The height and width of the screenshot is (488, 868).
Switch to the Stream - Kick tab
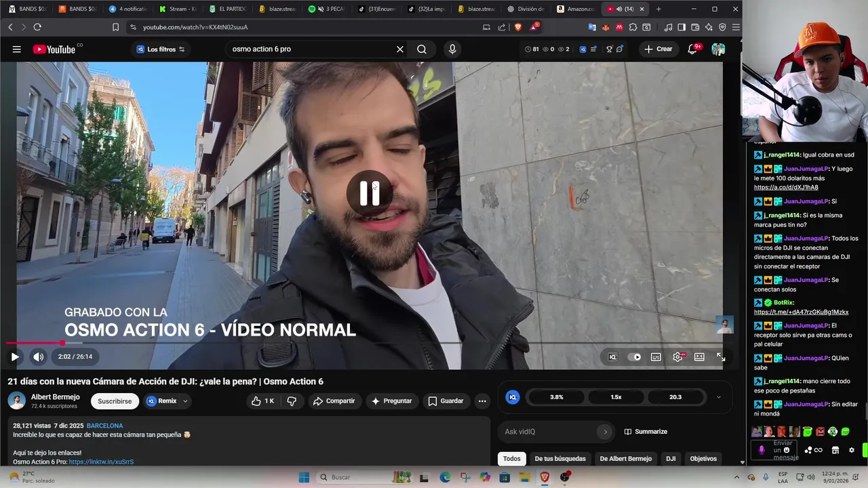coord(178,9)
